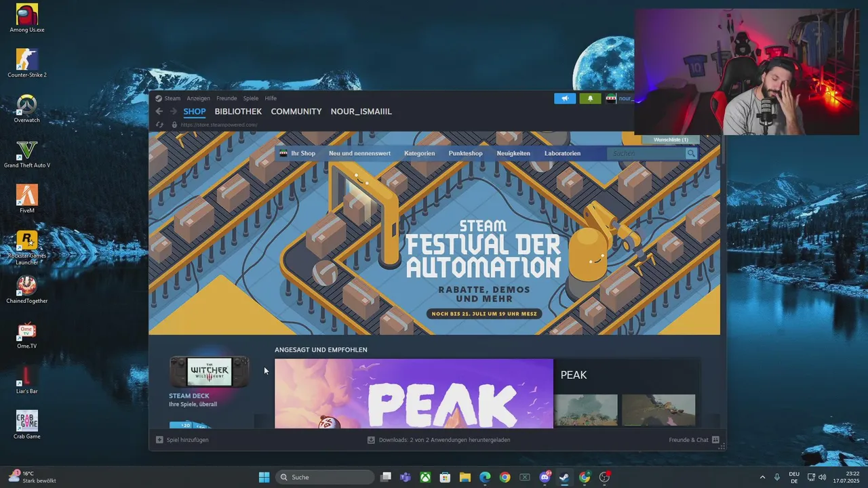Click the Steam back arrow
The height and width of the screenshot is (488, 868).
(x=159, y=111)
